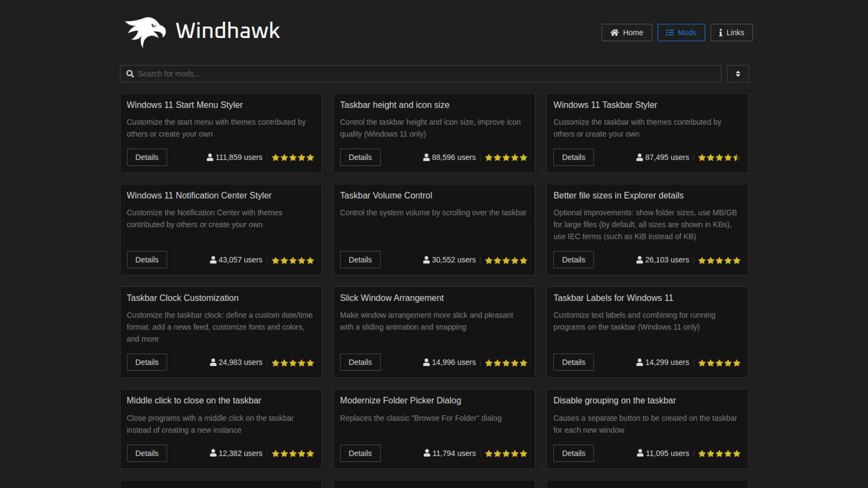This screenshot has height=488, width=868.
Task: Open the sort order selector beside the search bar
Action: [x=738, y=73]
